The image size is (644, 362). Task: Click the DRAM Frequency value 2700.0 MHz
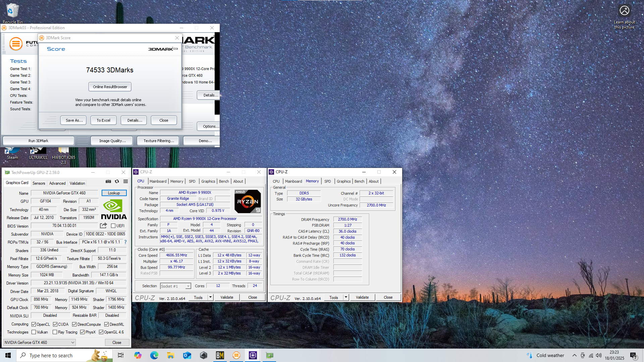pyautogui.click(x=347, y=219)
